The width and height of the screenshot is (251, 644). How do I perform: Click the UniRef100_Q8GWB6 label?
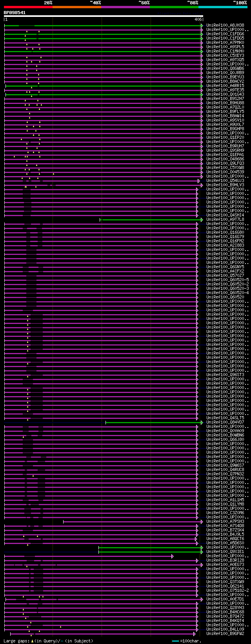pyautogui.click(x=225, y=69)
